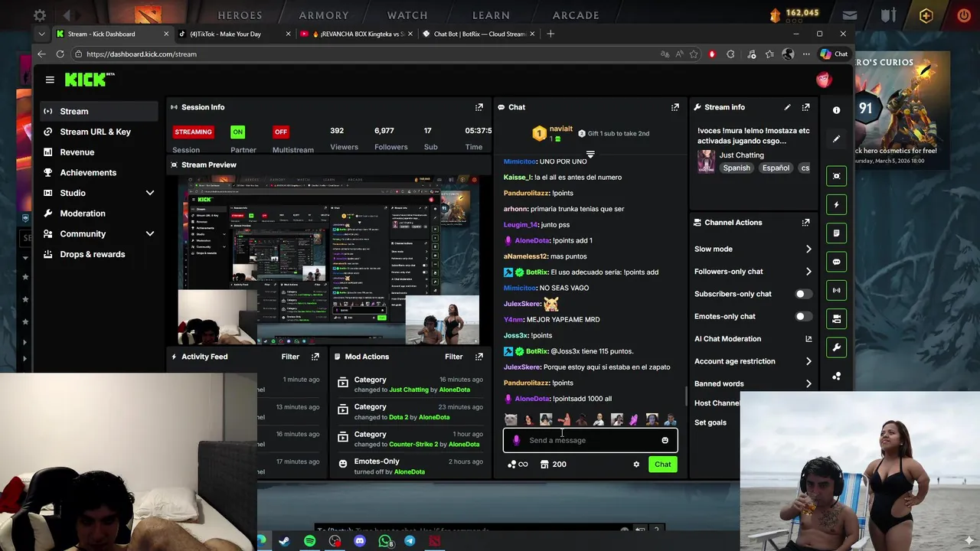Image resolution: width=980 pixels, height=551 pixels.
Task: Open Drops & rewards in the sidebar
Action: pos(98,254)
